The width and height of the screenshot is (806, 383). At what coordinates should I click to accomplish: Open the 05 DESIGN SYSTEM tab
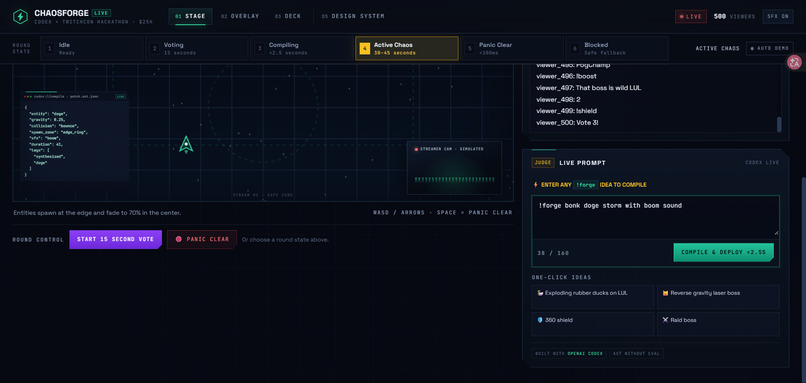tap(353, 16)
